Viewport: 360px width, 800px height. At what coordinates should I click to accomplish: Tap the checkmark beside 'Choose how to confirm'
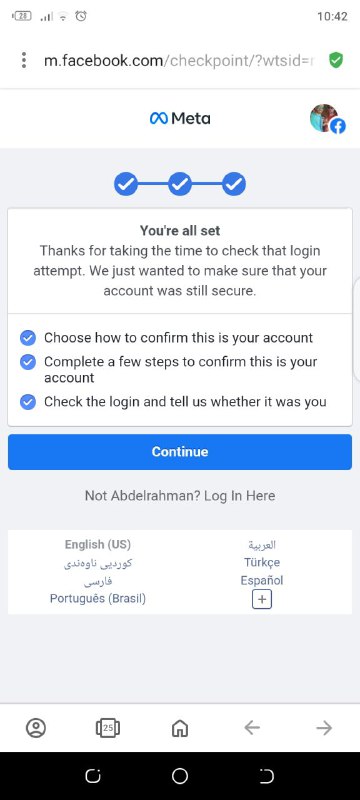click(x=28, y=338)
